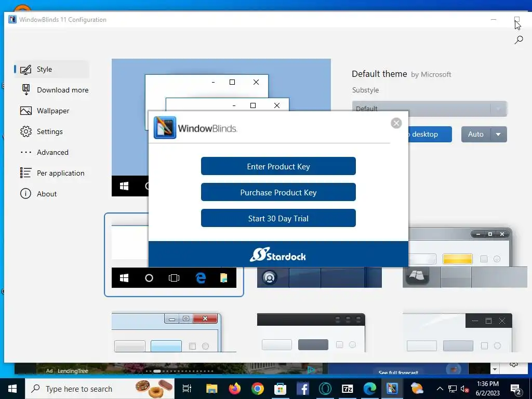The width and height of the screenshot is (532, 399).
Task: Open the Style section in sidebar
Action: pyautogui.click(x=51, y=69)
